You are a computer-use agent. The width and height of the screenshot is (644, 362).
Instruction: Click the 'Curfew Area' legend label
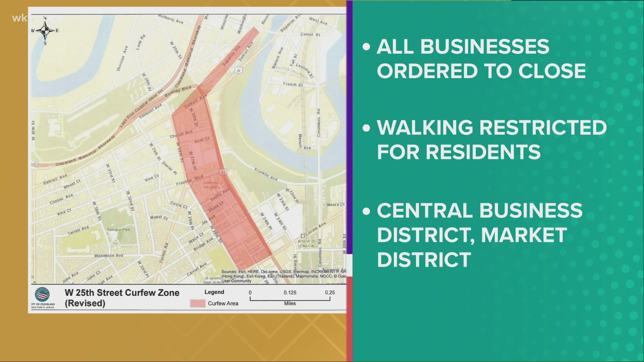pyautogui.click(x=223, y=303)
